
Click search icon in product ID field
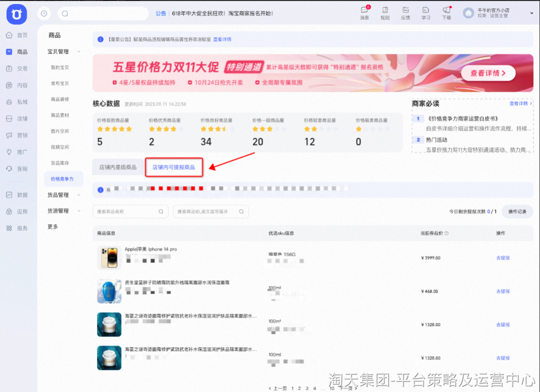point(241,212)
